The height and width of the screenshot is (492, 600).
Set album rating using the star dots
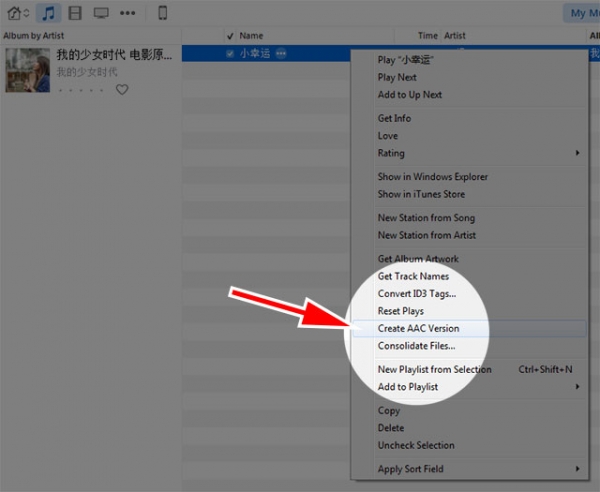[x=80, y=90]
